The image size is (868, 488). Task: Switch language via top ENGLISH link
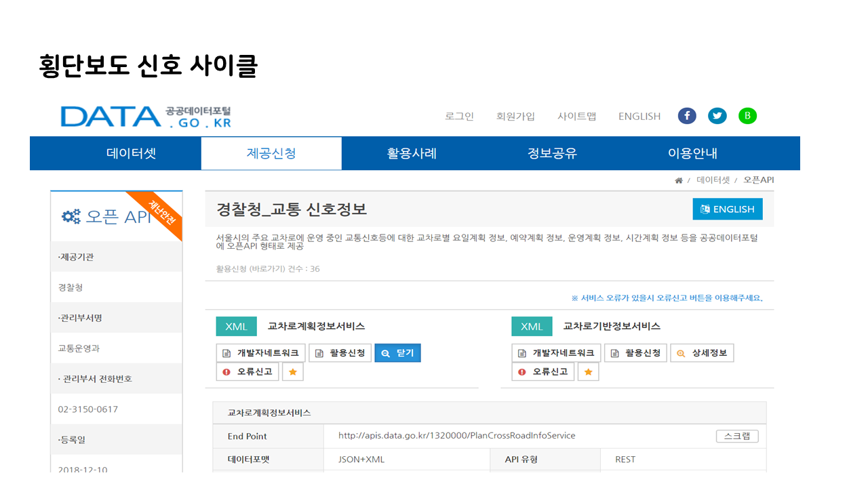639,117
